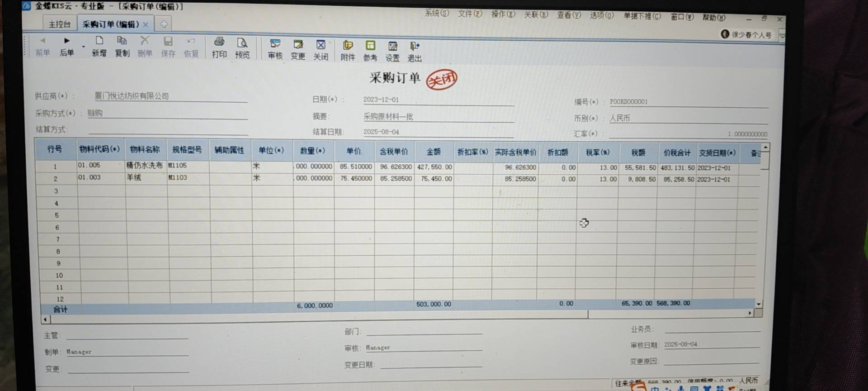The image size is (868, 391).
Task: Select material name 精仿水洗布
Action: [x=146, y=166]
